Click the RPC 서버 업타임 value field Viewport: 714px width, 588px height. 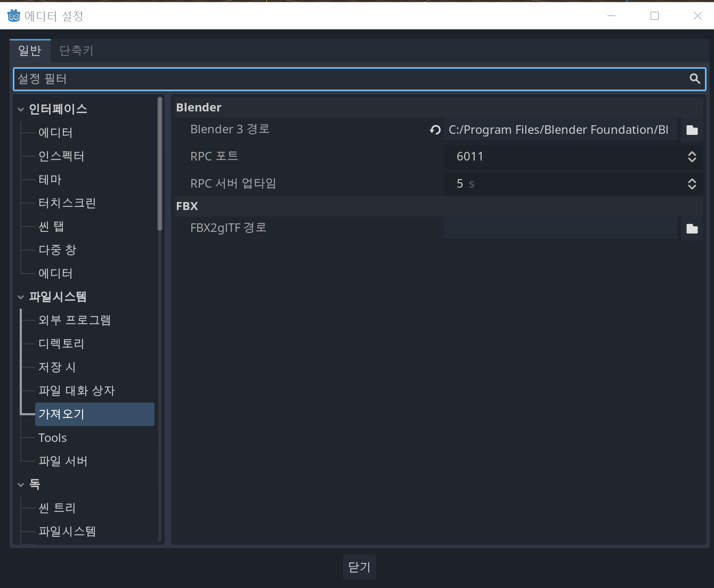[x=573, y=184]
